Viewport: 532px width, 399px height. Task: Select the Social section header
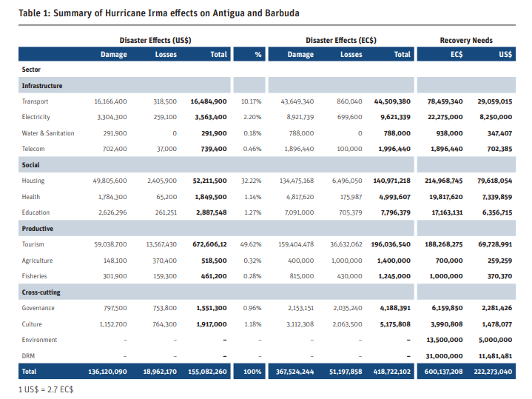click(30, 164)
